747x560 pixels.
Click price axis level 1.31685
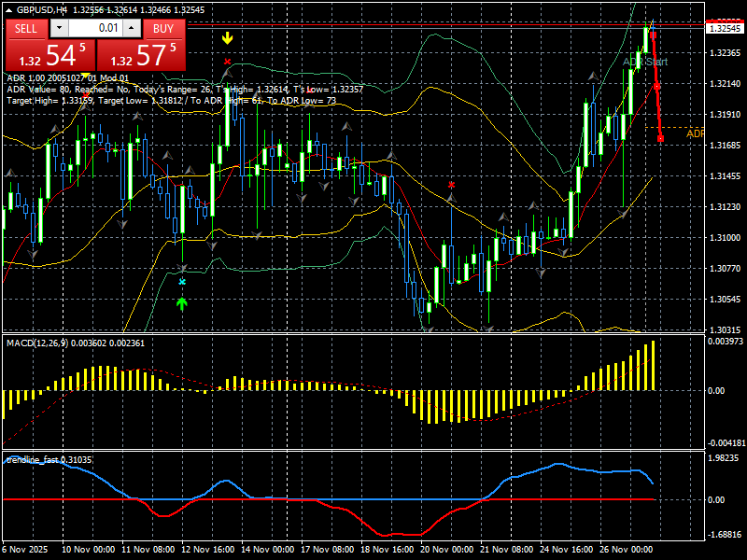(726, 146)
